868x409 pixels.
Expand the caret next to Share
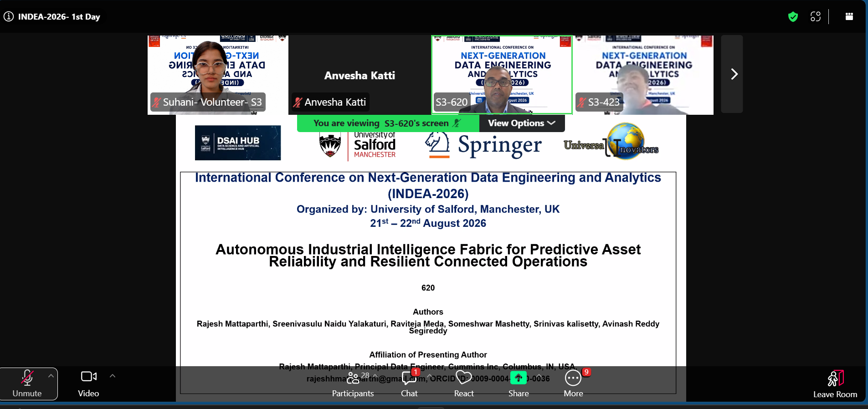click(539, 376)
